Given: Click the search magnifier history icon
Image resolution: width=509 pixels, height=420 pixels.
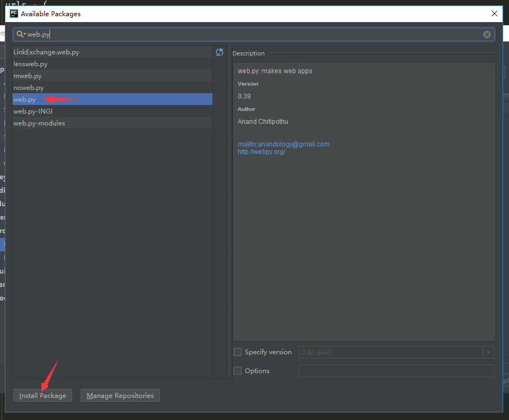Looking at the screenshot, I should pos(21,34).
